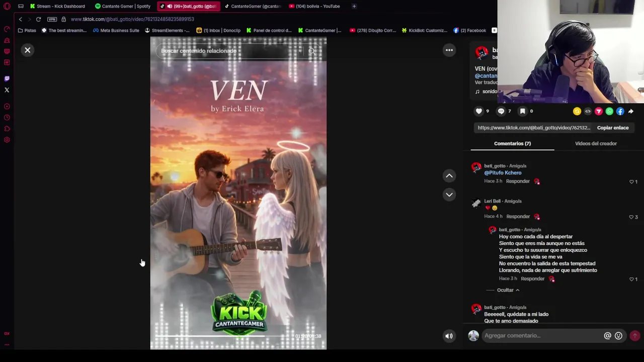This screenshot has height=362, width=644.
Task: Open the sonido original music link
Action: click(x=486, y=92)
